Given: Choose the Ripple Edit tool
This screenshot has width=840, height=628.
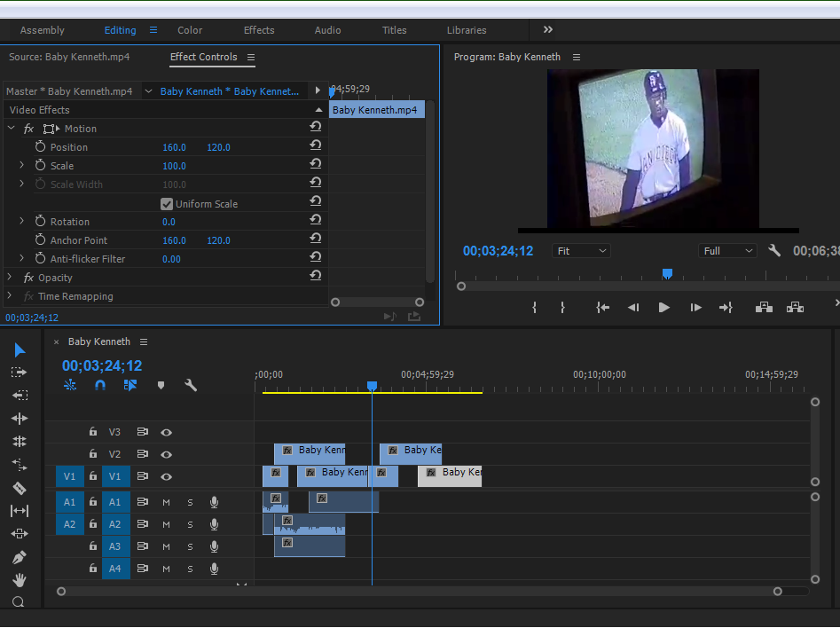Looking at the screenshot, I should tap(19, 419).
